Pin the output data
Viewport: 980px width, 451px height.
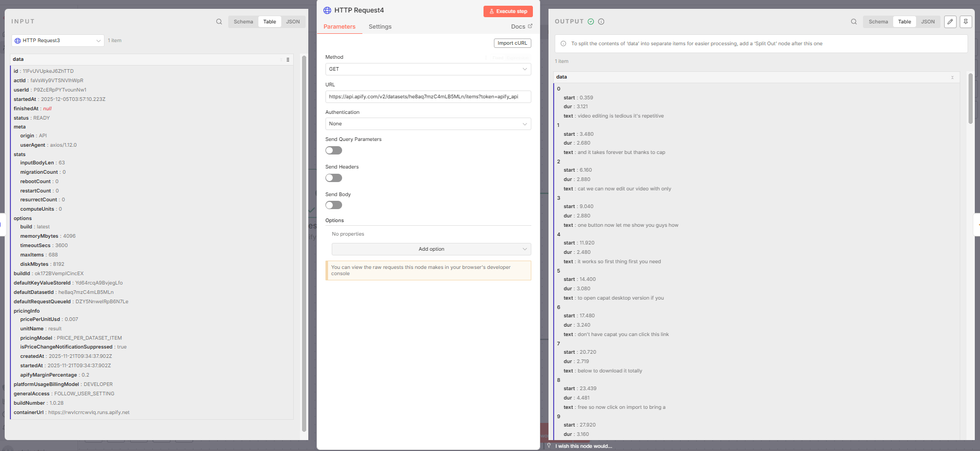[x=965, y=22]
